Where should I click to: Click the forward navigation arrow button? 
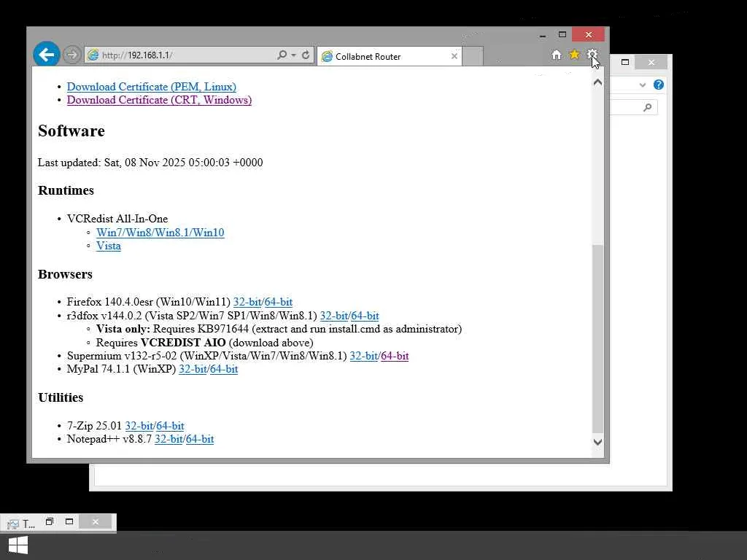(x=72, y=55)
